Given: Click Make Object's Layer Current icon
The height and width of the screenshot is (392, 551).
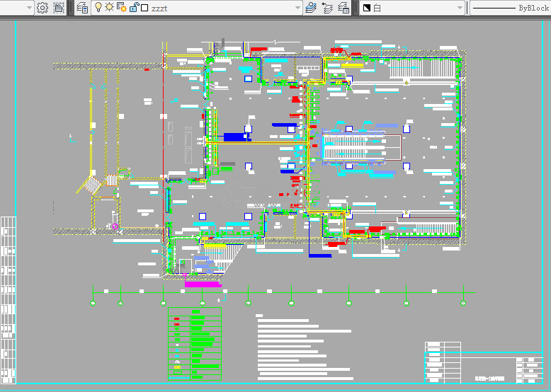Looking at the screenshot, I should coord(310,8).
